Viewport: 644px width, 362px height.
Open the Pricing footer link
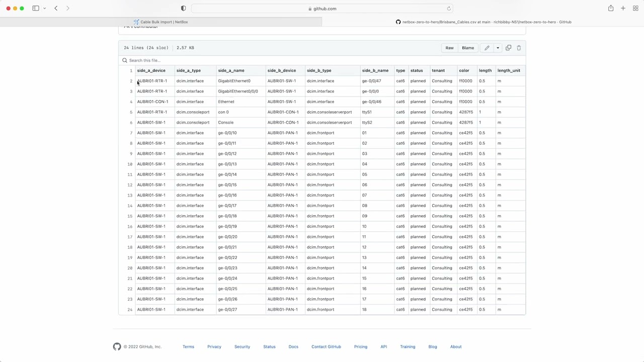361,346
